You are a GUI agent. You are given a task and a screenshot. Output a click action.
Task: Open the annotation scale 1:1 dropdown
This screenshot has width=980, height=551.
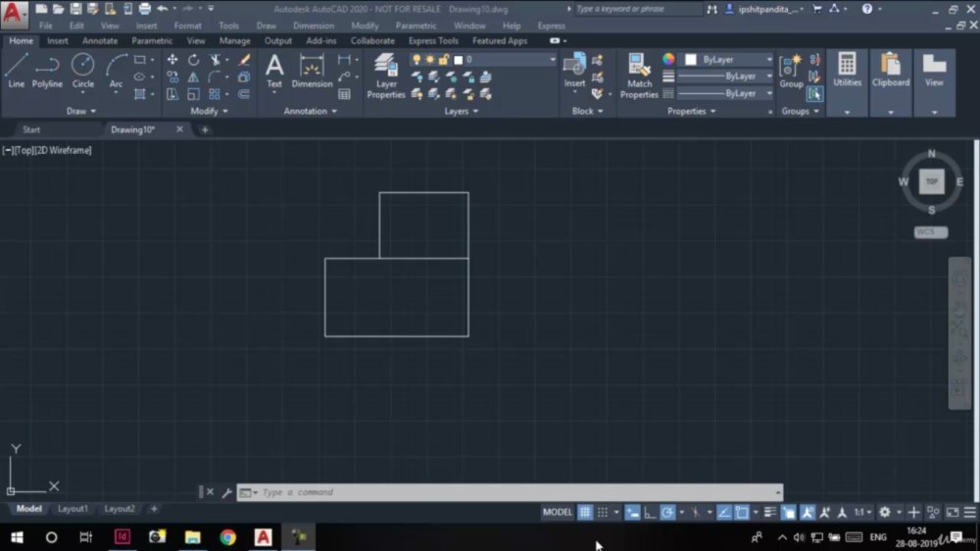(x=862, y=512)
